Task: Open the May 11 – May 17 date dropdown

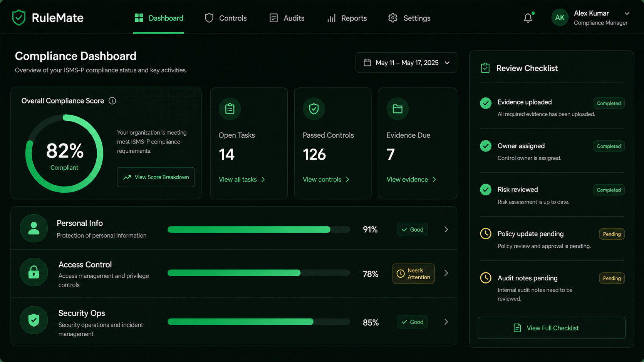Action: point(406,63)
